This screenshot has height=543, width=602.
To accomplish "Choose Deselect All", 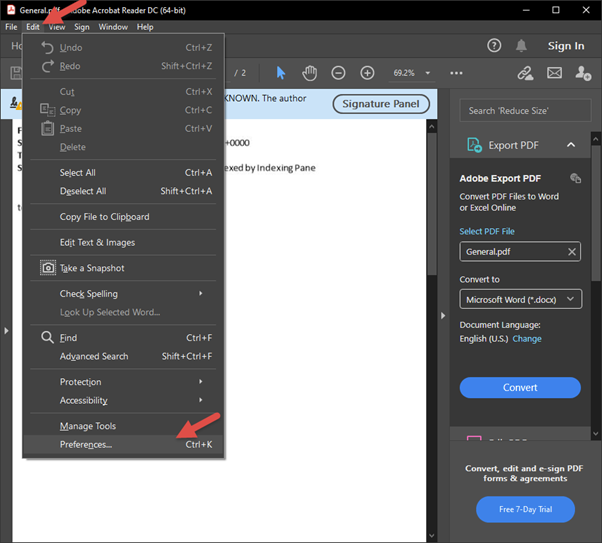I will coord(123,191).
